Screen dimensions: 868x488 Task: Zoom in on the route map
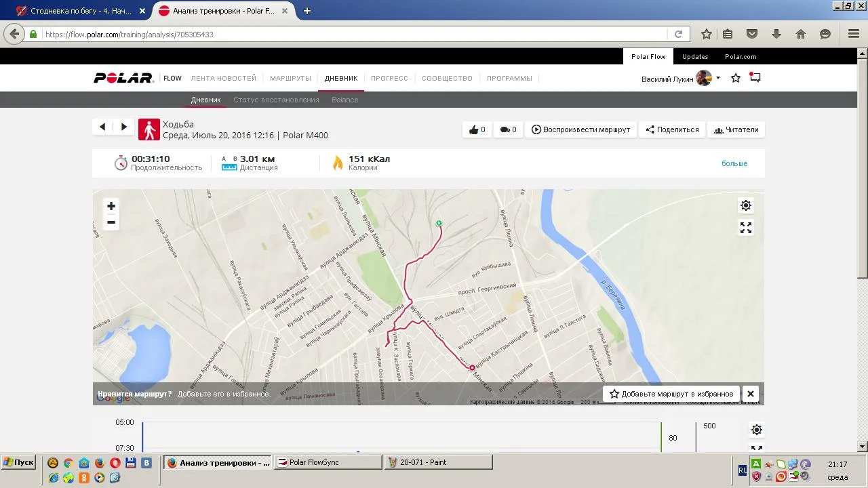(x=111, y=206)
